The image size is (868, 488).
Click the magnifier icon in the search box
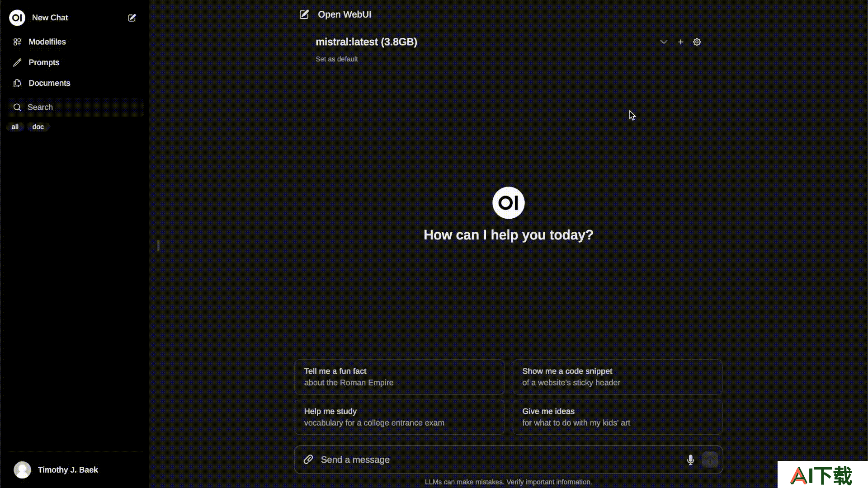pos(17,107)
